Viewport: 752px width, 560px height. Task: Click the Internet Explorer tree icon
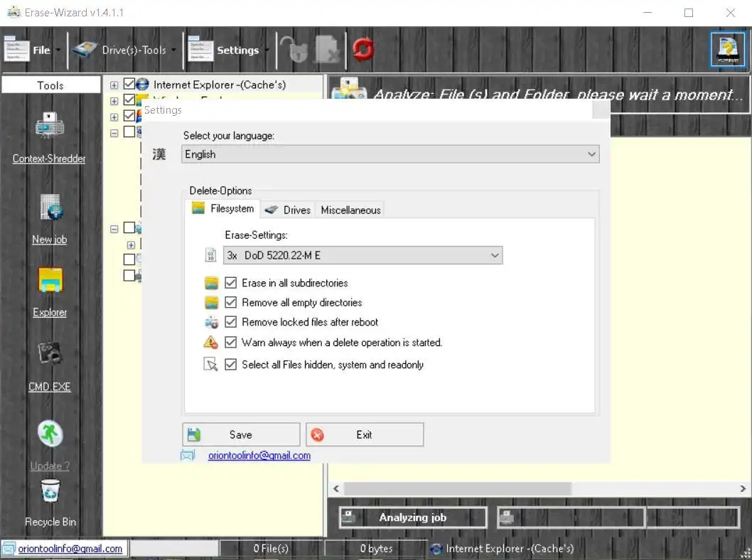pyautogui.click(x=142, y=85)
